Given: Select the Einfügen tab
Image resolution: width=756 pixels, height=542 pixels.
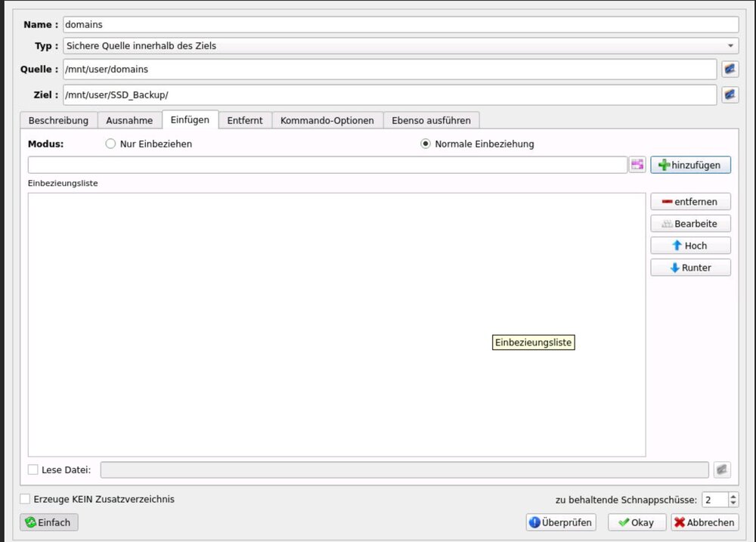Looking at the screenshot, I should point(190,119).
